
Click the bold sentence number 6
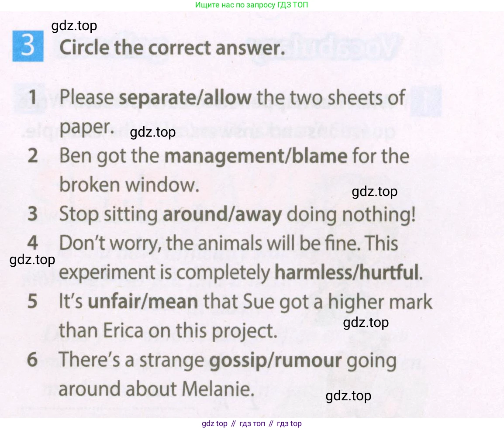click(32, 361)
